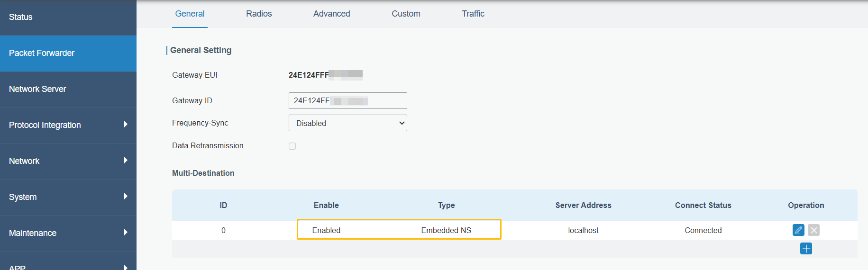Open the Custom tab
Viewport: 868px width, 270px height.
tap(406, 14)
